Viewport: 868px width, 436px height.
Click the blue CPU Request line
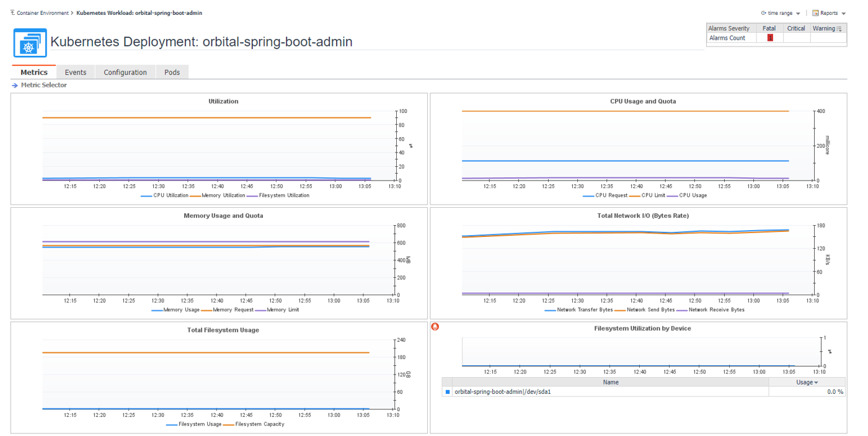(625, 161)
